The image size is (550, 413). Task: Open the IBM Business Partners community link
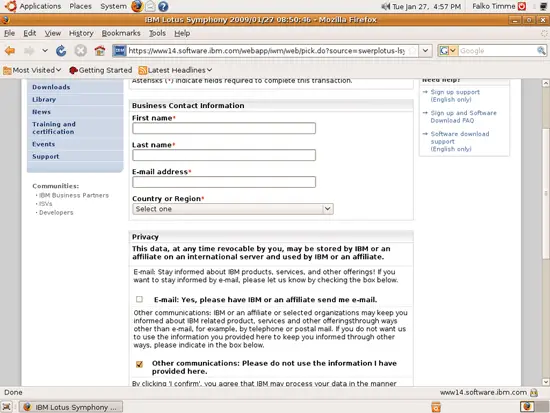74,195
